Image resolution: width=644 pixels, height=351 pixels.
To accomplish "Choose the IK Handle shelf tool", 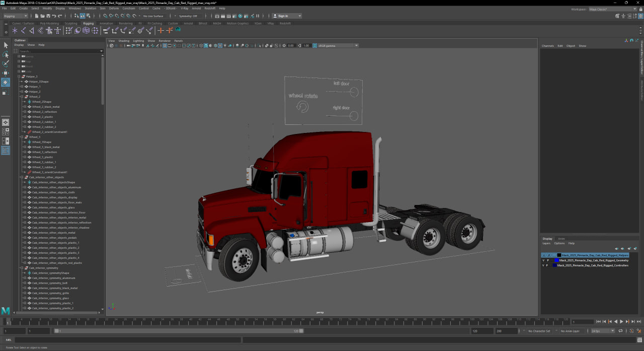I will pyautogui.click(x=32, y=30).
